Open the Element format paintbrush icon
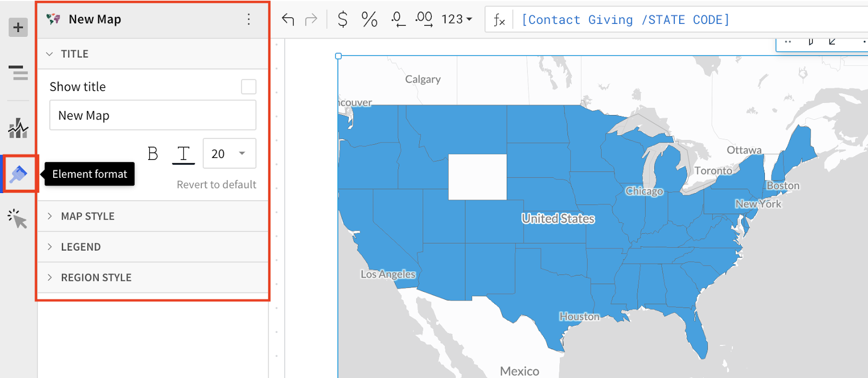Screen dimensions: 868x378 18,174
